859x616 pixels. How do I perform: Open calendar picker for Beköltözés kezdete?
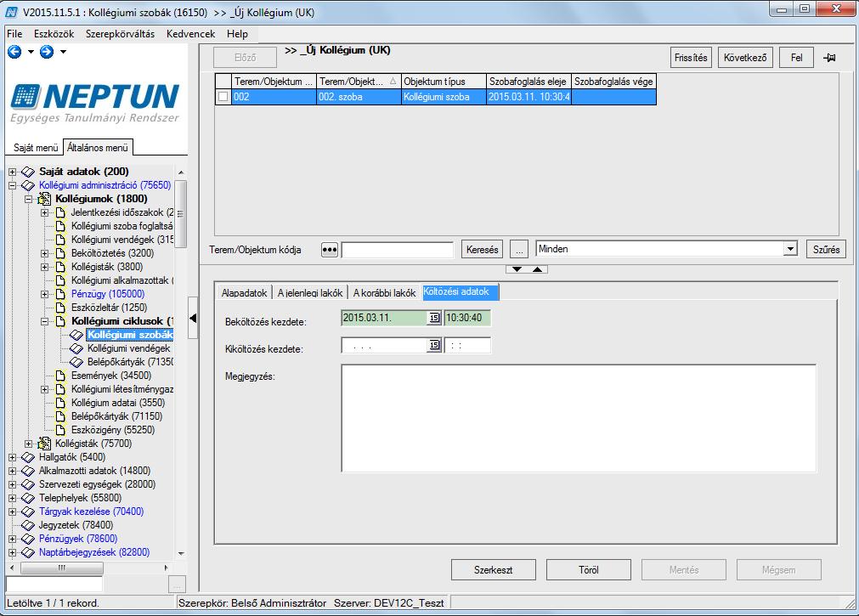tap(434, 318)
